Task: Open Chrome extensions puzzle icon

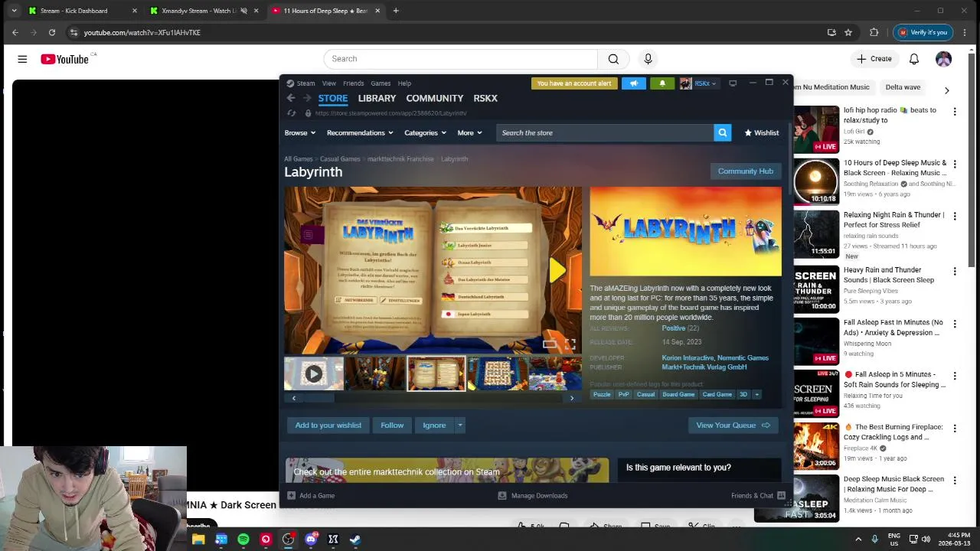Action: click(874, 32)
